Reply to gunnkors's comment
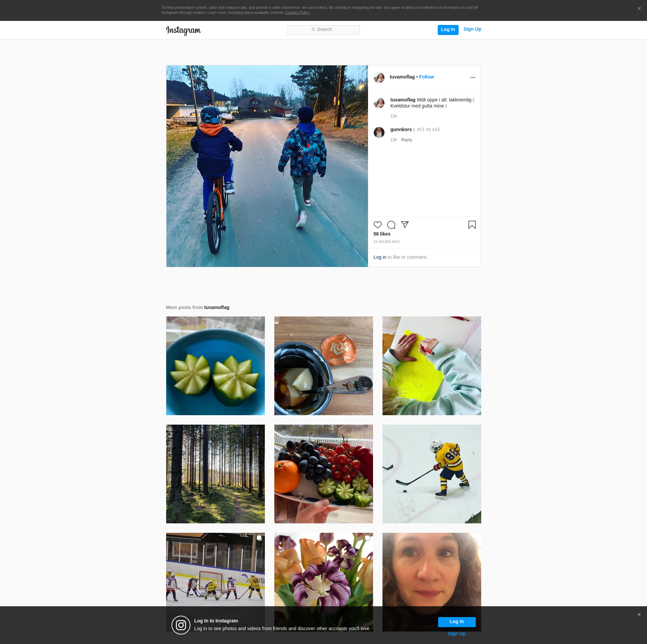The height and width of the screenshot is (644, 647). pyautogui.click(x=406, y=140)
